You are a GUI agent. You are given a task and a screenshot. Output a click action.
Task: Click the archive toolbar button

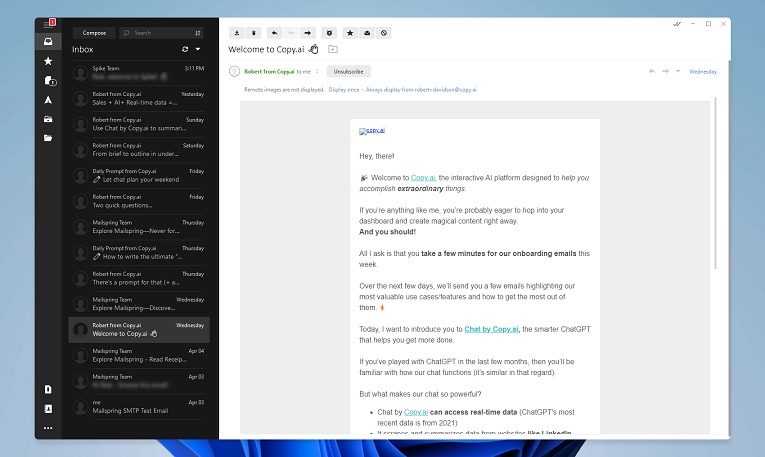tap(237, 33)
